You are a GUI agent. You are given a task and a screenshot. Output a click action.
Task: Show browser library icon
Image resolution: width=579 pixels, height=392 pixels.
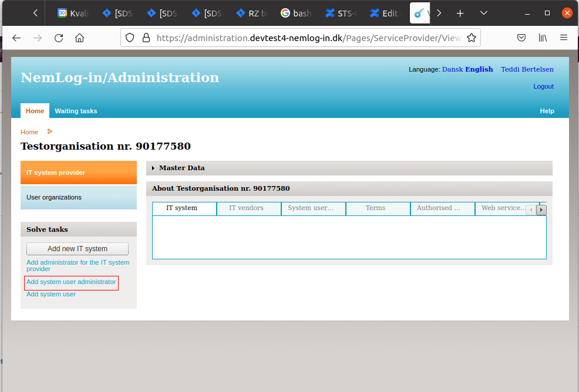[543, 38]
